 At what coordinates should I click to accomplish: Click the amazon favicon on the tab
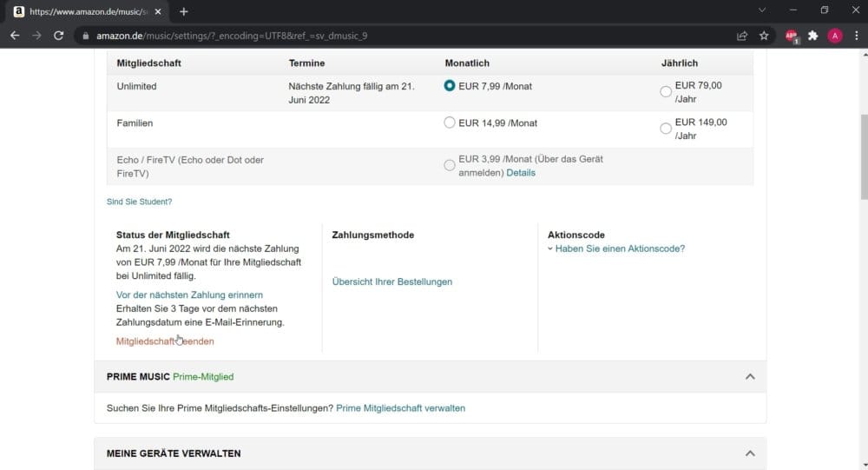[x=19, y=11]
